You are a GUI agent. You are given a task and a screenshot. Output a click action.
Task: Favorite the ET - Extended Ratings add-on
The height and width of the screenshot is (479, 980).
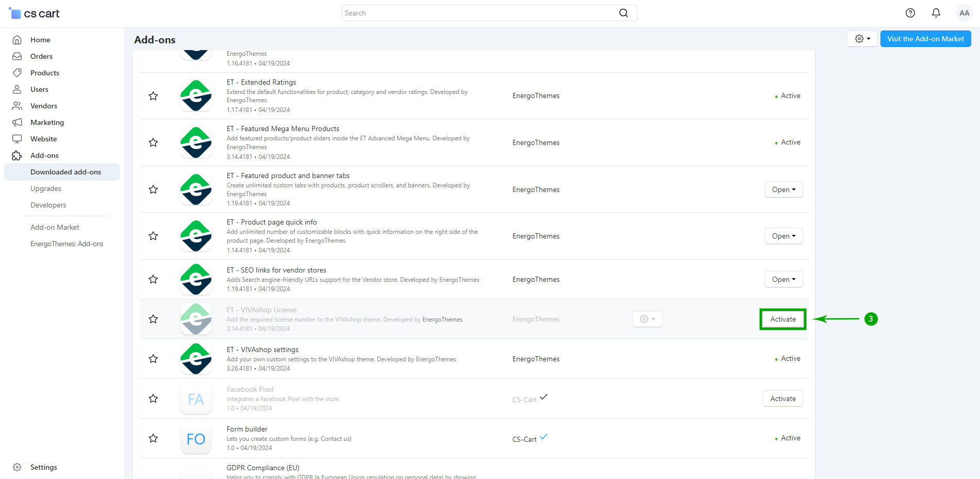[153, 96]
